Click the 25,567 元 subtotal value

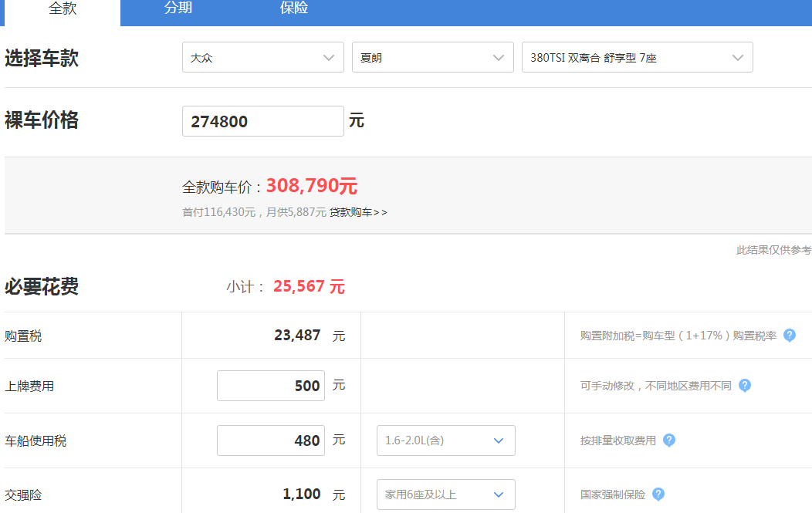(x=310, y=286)
